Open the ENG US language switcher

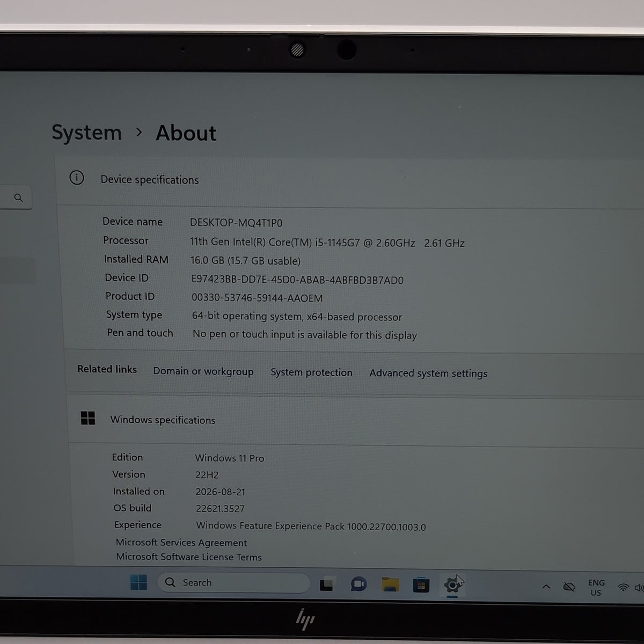pyautogui.click(x=596, y=588)
